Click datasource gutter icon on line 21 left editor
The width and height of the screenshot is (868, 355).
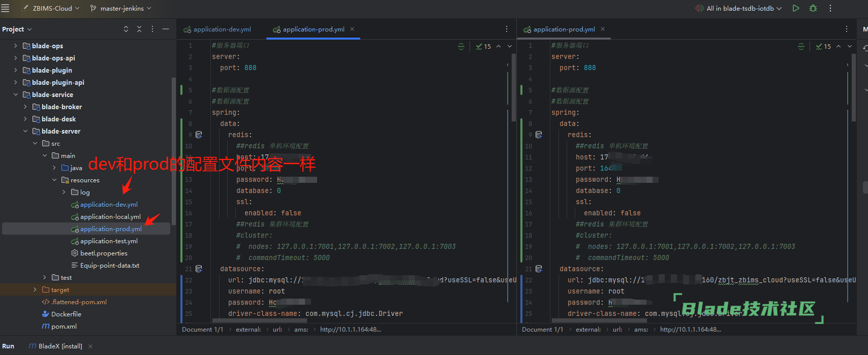pyautogui.click(x=199, y=269)
